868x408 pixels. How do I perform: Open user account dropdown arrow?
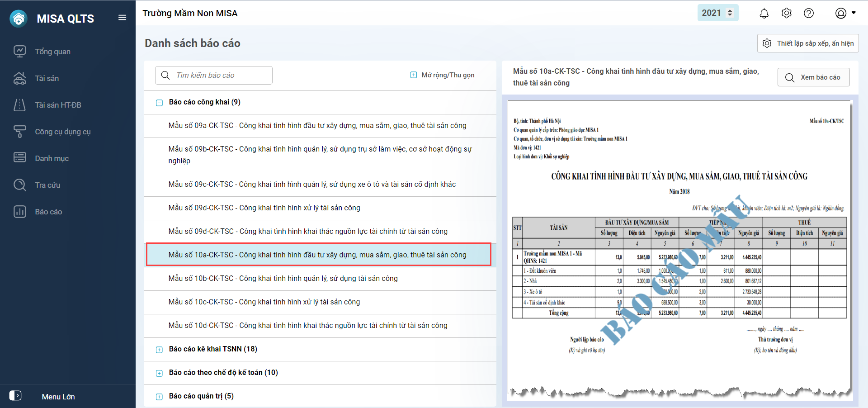point(854,13)
